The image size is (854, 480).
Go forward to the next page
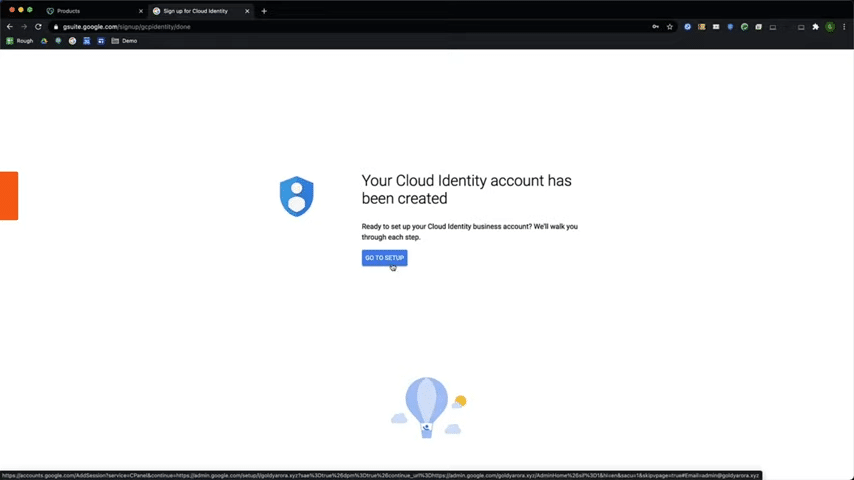(x=24, y=27)
